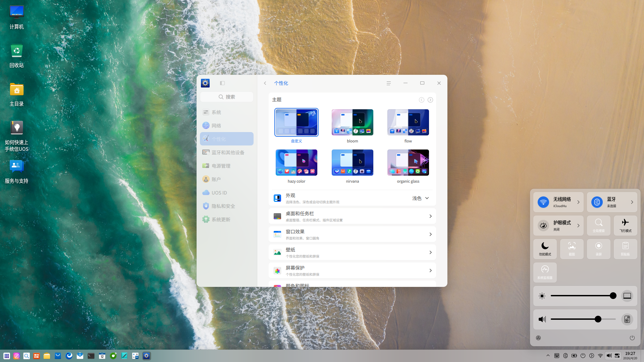The width and height of the screenshot is (644, 362).
Task: Toggle 勿扰模式 do-not-disturb
Action: [545, 249]
